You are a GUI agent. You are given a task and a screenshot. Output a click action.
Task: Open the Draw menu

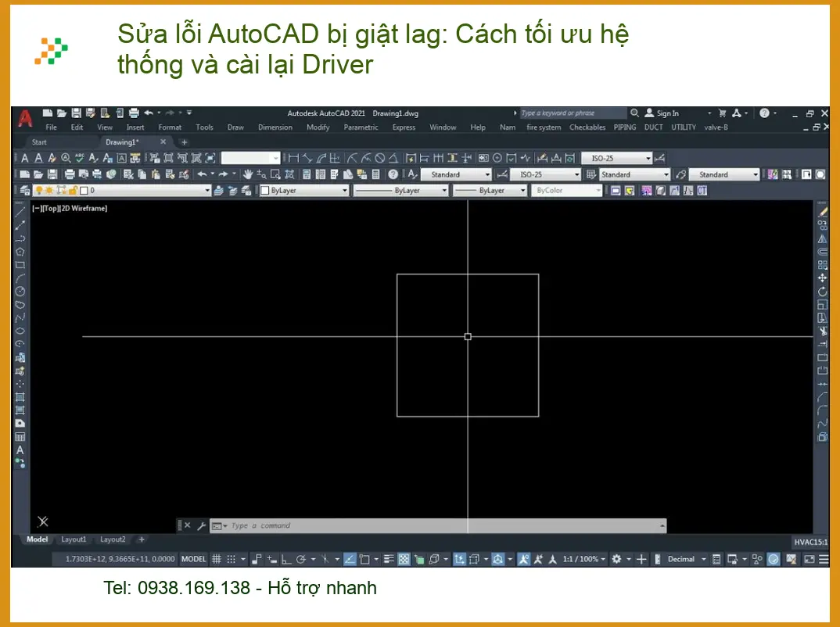235,127
